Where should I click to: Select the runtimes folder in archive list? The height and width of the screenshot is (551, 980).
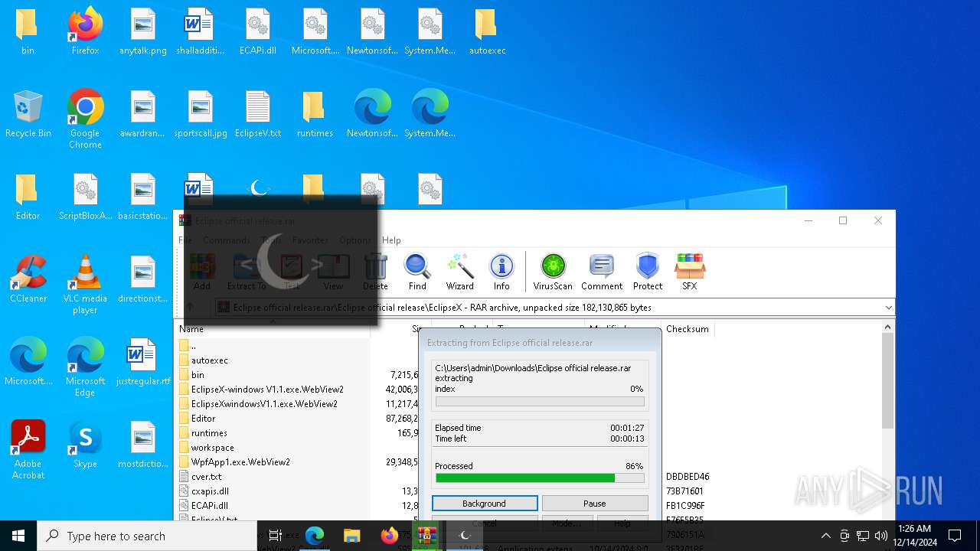[x=273, y=433]
